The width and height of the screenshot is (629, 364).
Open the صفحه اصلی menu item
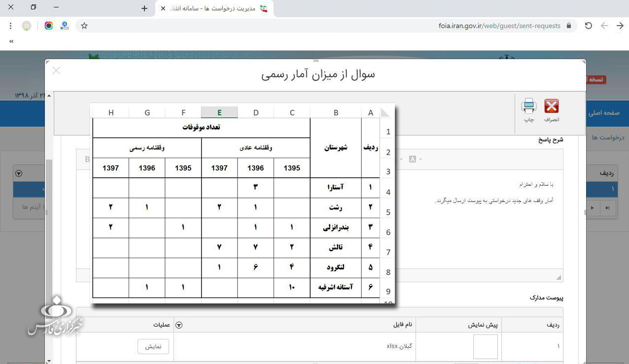(604, 113)
